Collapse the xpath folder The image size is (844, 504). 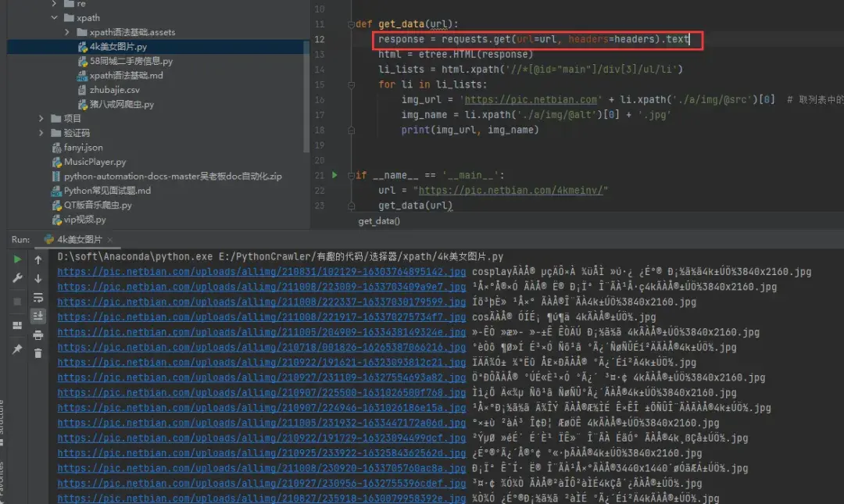point(55,18)
